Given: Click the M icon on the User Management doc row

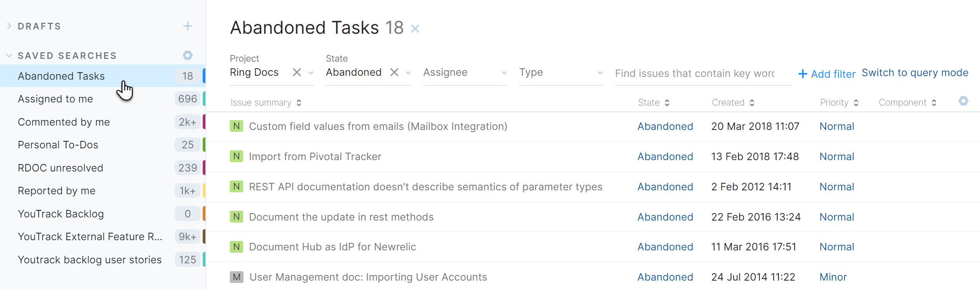Looking at the screenshot, I should click(x=236, y=277).
